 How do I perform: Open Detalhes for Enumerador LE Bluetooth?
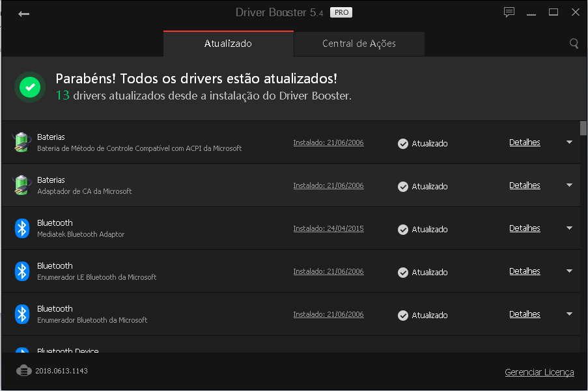[525, 271]
